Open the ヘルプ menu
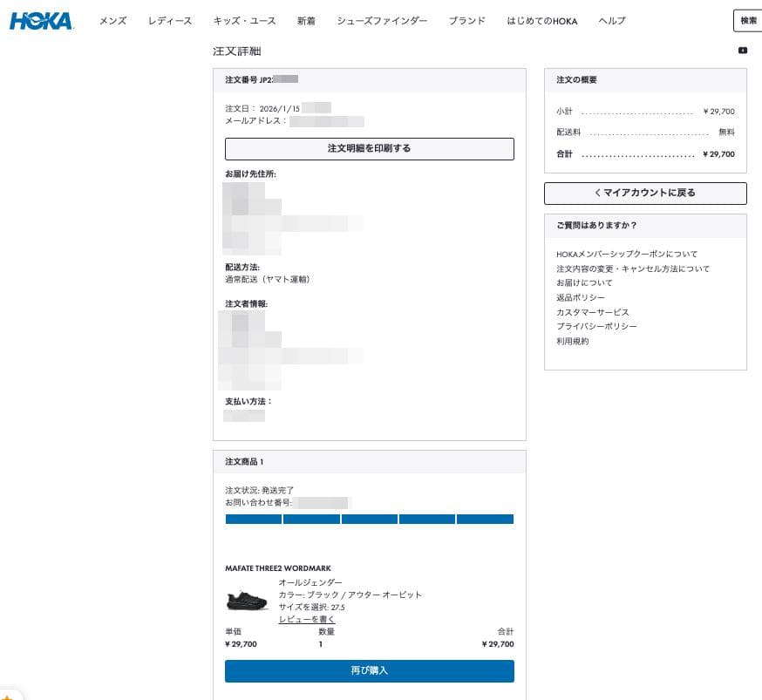The width and height of the screenshot is (762, 700). click(x=612, y=21)
